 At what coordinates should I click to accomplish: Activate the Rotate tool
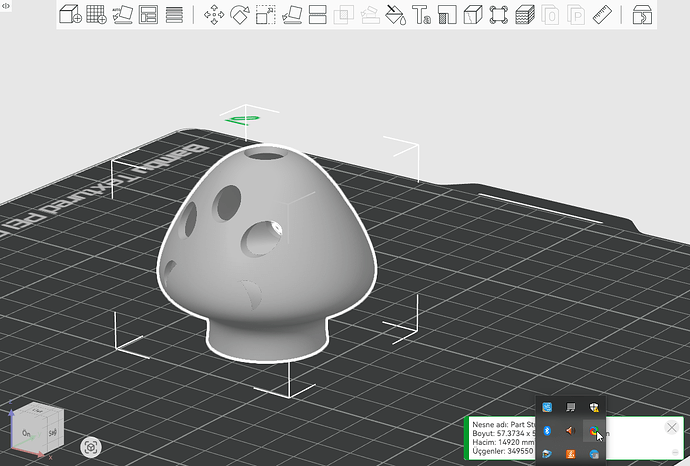pyautogui.click(x=240, y=15)
